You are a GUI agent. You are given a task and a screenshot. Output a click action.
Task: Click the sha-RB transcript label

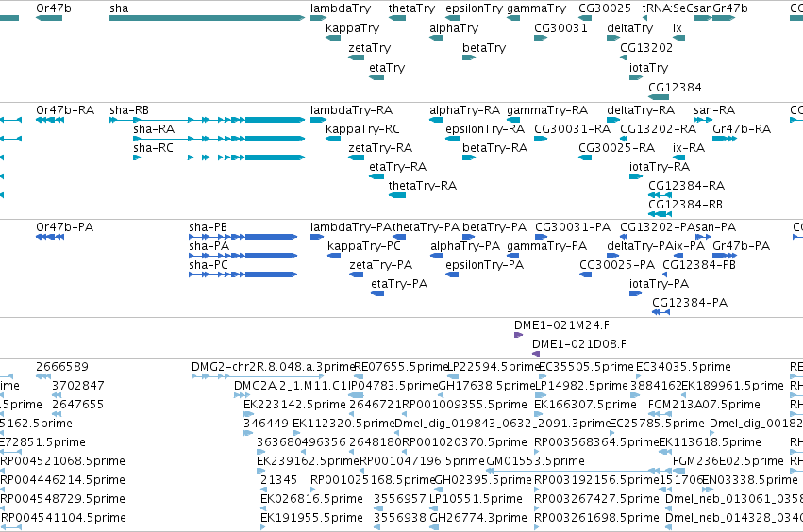[x=129, y=110]
